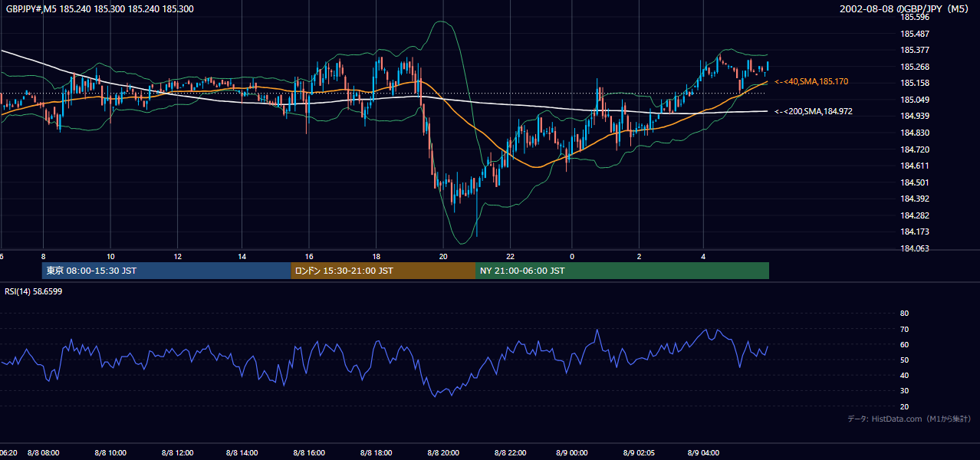Viewport: 980px width, 460px height.
Task: Select the 8/8 16:00 time axis label
Action: (x=309, y=453)
